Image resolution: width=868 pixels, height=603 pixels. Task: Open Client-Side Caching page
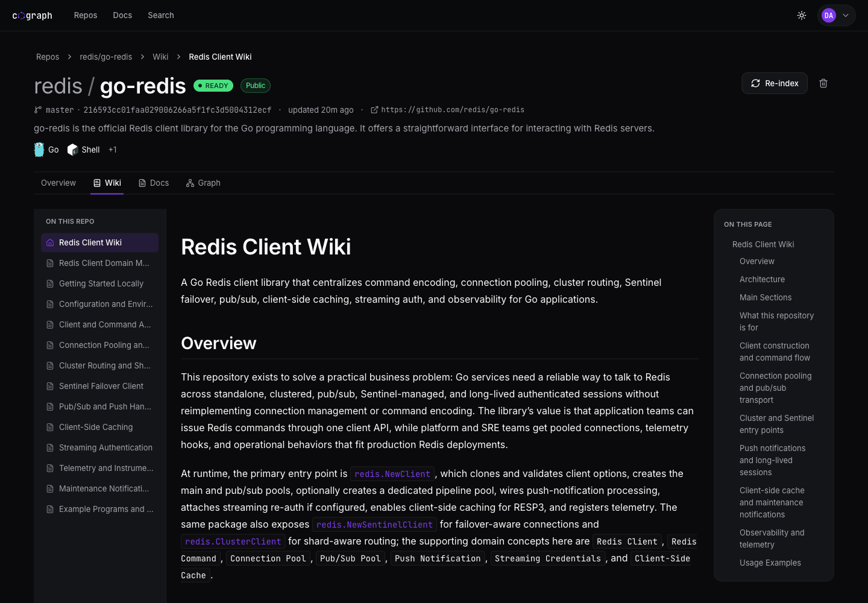(100, 427)
